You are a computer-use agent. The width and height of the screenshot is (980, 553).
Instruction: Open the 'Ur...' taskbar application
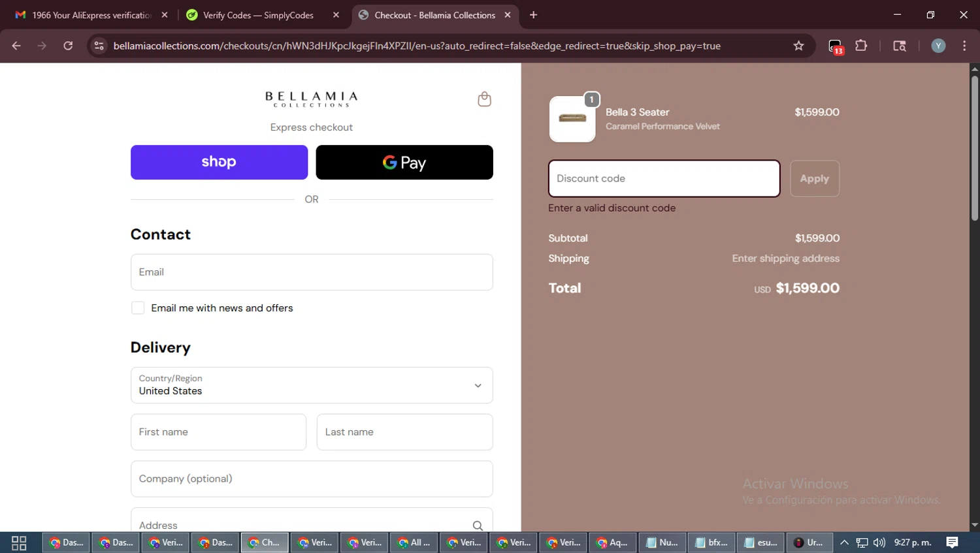[x=809, y=543]
